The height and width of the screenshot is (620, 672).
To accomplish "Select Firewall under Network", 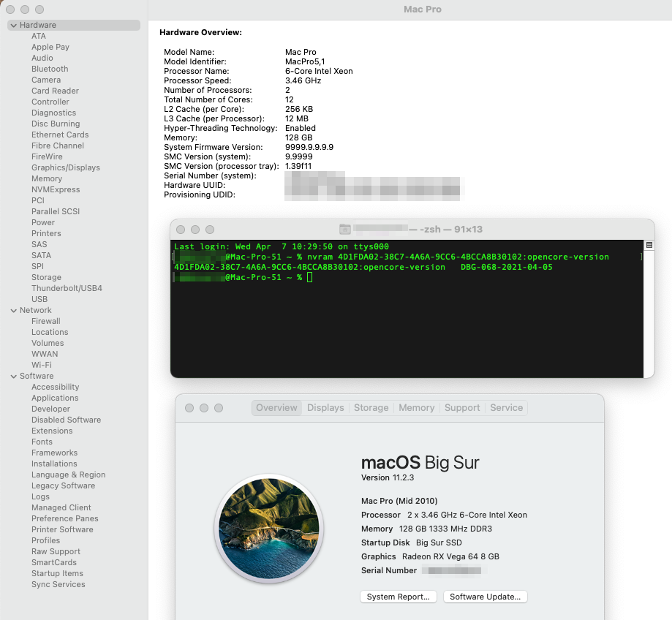I will 45,322.
